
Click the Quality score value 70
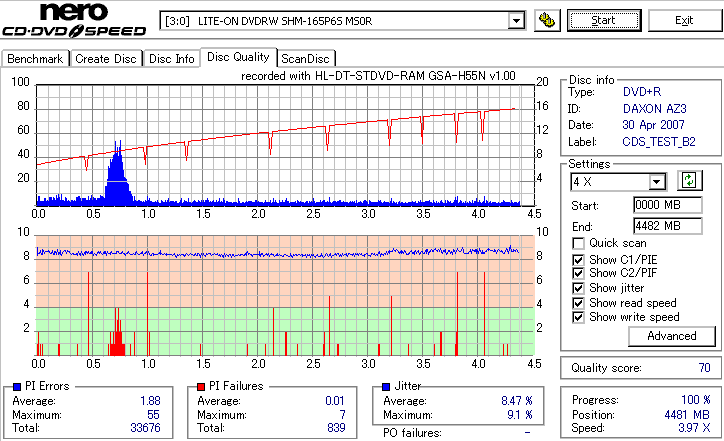click(x=704, y=368)
